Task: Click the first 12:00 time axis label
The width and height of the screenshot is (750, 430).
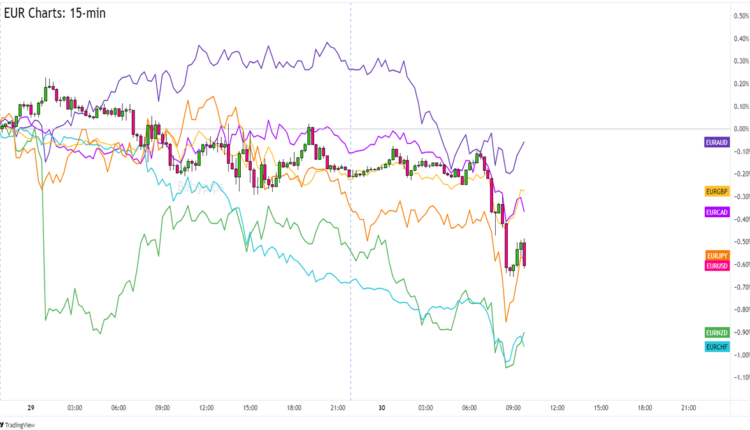Action: point(207,408)
